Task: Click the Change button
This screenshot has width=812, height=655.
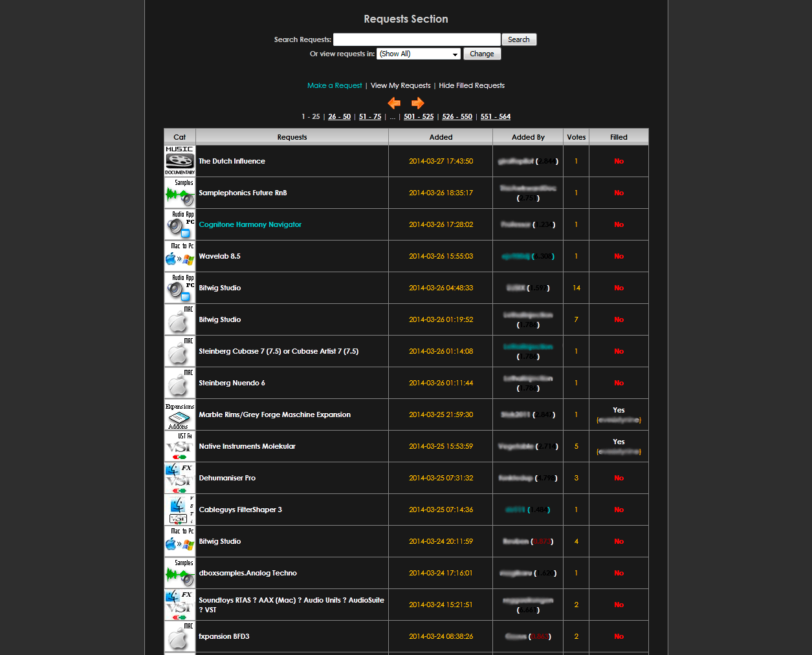Action: [x=482, y=54]
